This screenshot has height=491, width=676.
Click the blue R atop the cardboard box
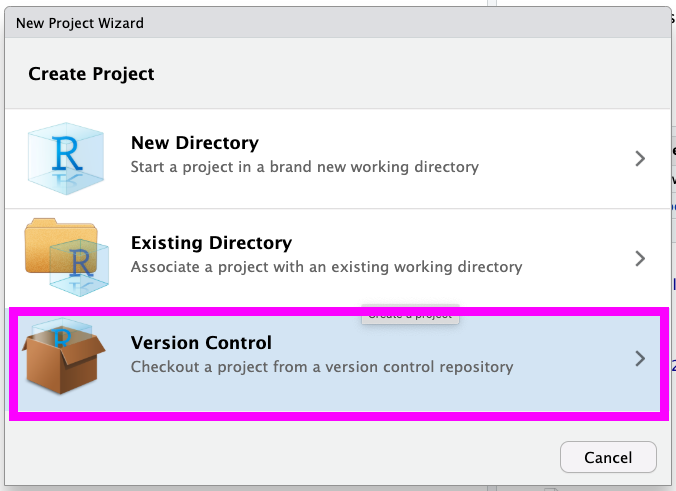65,337
